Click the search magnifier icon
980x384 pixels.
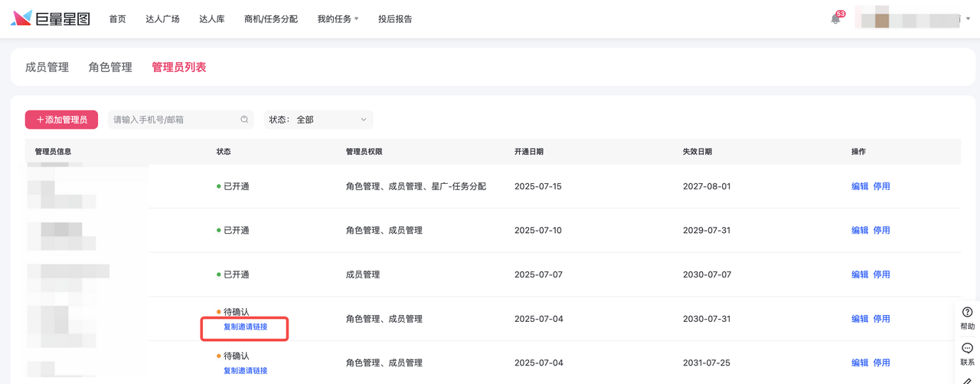click(x=244, y=120)
